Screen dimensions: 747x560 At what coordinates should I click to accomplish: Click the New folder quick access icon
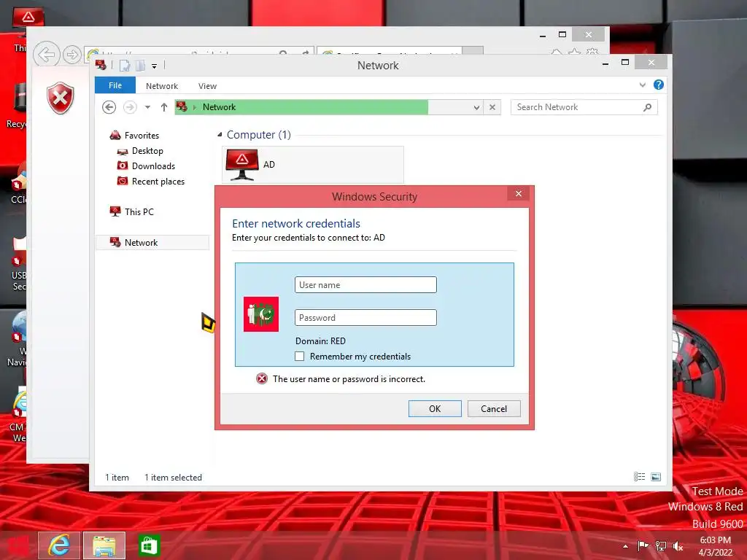(141, 66)
